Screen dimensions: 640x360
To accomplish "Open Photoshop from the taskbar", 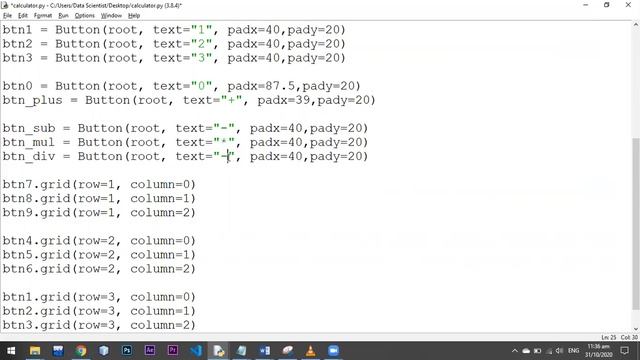I will [x=127, y=351].
